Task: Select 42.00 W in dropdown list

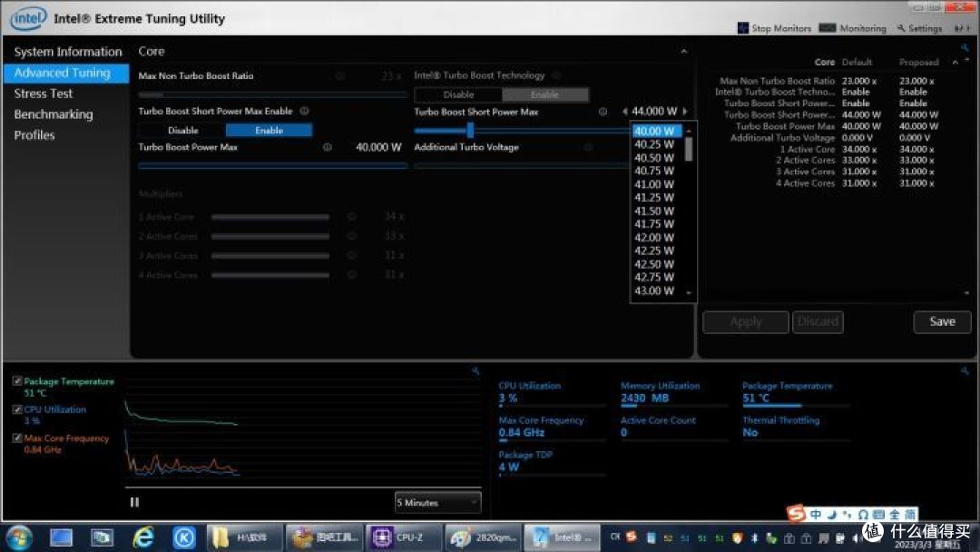Action: 654,238
